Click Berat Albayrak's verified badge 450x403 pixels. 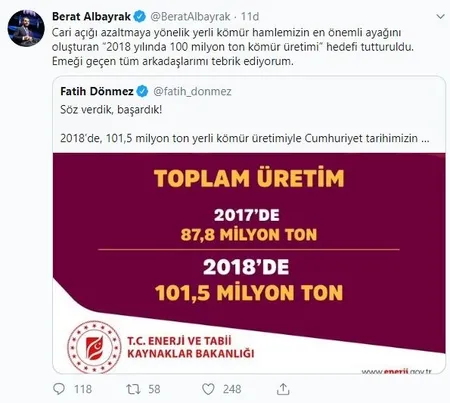pyautogui.click(x=140, y=17)
